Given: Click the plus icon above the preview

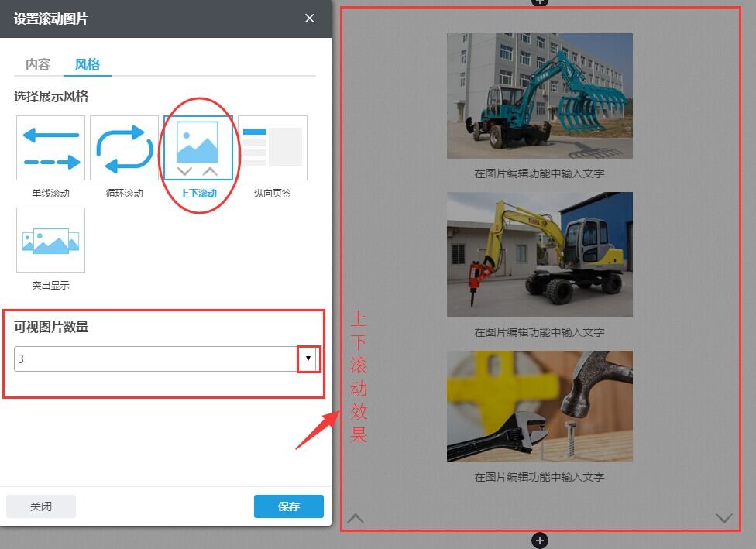Looking at the screenshot, I should [540, 2].
